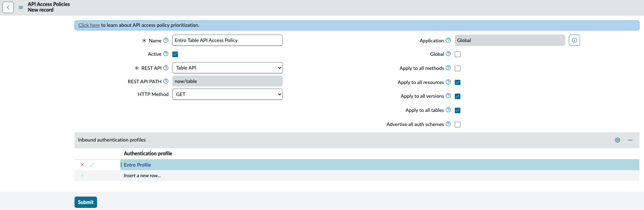This screenshot has height=210, width=644.
Task: Show help for the Active field
Action: pyautogui.click(x=166, y=54)
